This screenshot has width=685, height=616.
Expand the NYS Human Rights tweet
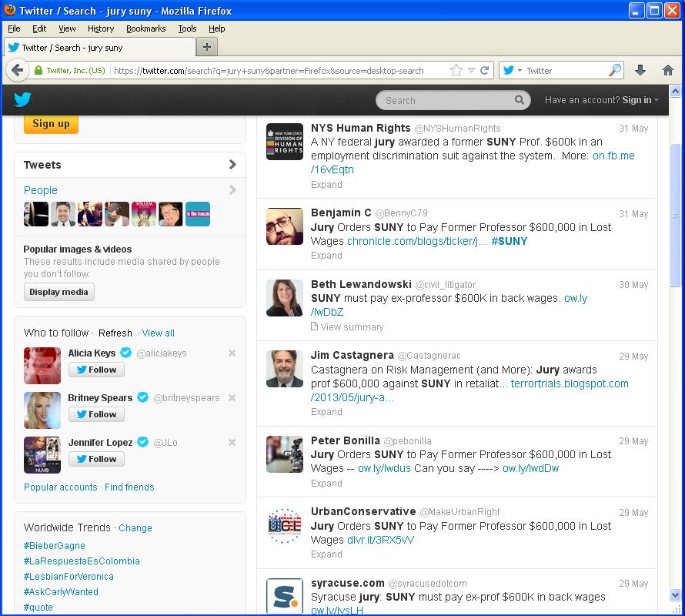point(326,185)
